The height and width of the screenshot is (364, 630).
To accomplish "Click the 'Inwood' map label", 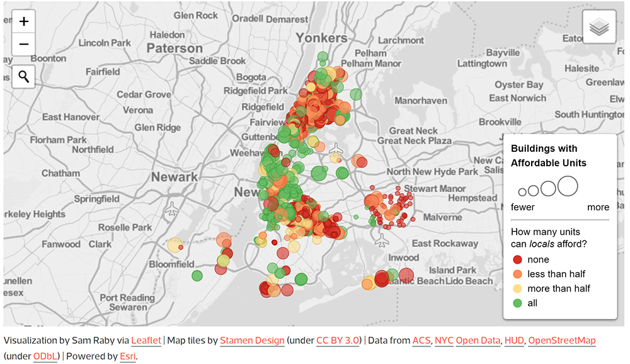I will click(x=403, y=258).
